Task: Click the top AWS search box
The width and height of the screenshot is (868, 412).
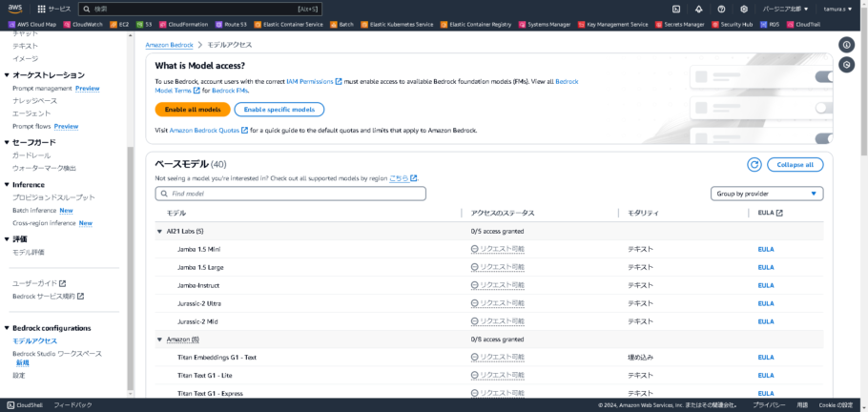Action: [x=200, y=9]
